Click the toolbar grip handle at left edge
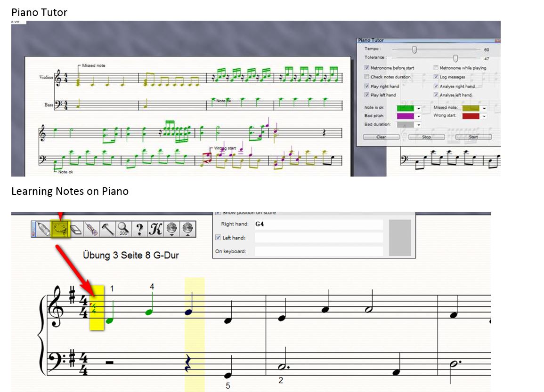 point(33,229)
